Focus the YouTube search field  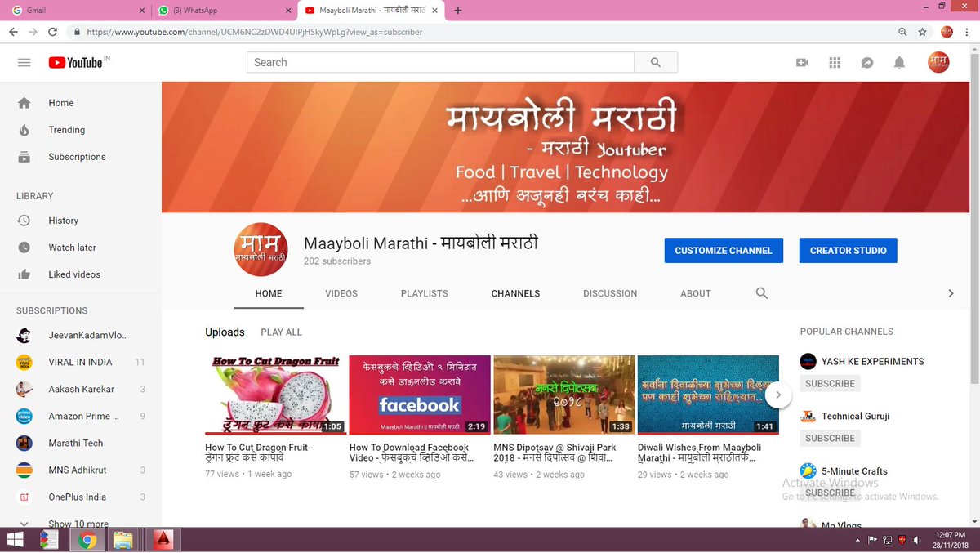point(441,62)
